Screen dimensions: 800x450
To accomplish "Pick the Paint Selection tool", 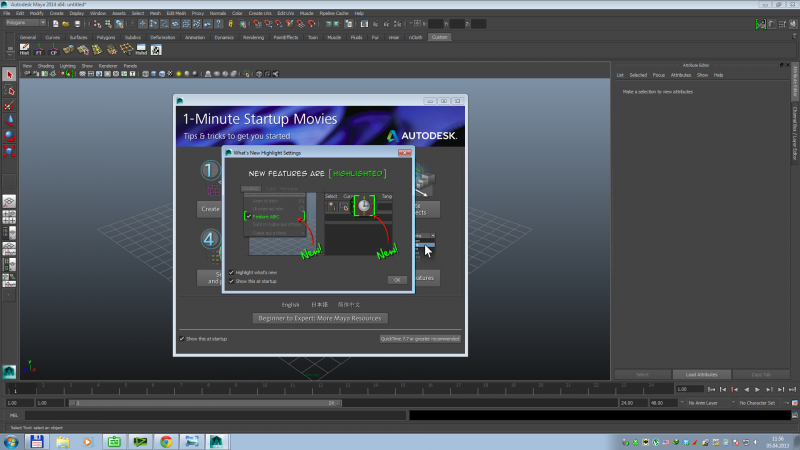I will coord(9,105).
